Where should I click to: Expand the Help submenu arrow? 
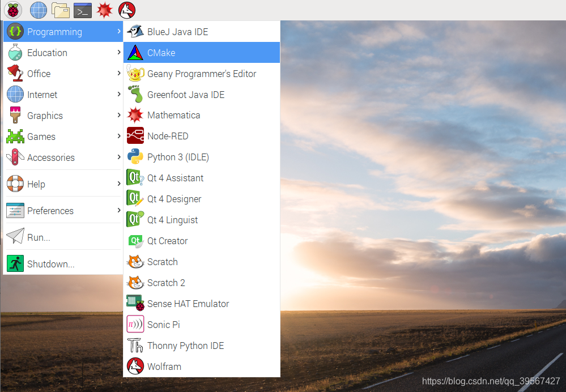point(119,184)
